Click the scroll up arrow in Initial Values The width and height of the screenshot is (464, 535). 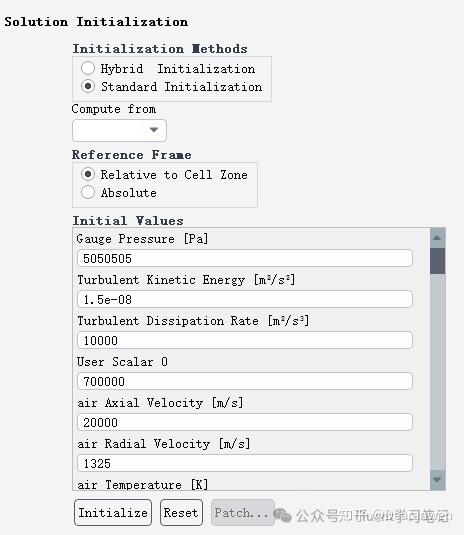[x=437, y=238]
